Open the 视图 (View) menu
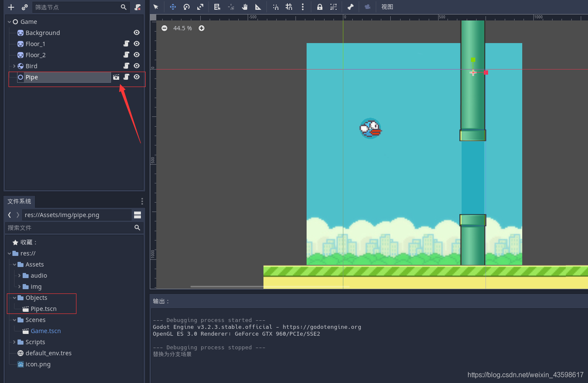Viewport: 588px width, 383px height. (387, 7)
